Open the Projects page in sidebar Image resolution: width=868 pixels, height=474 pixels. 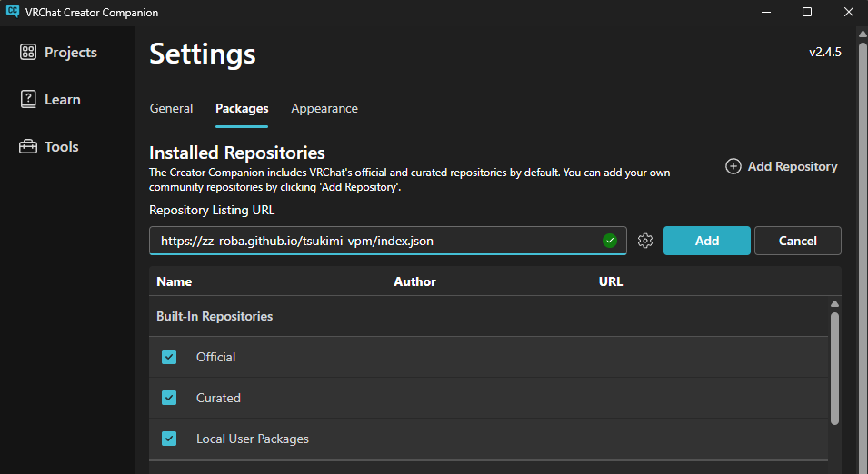point(58,52)
